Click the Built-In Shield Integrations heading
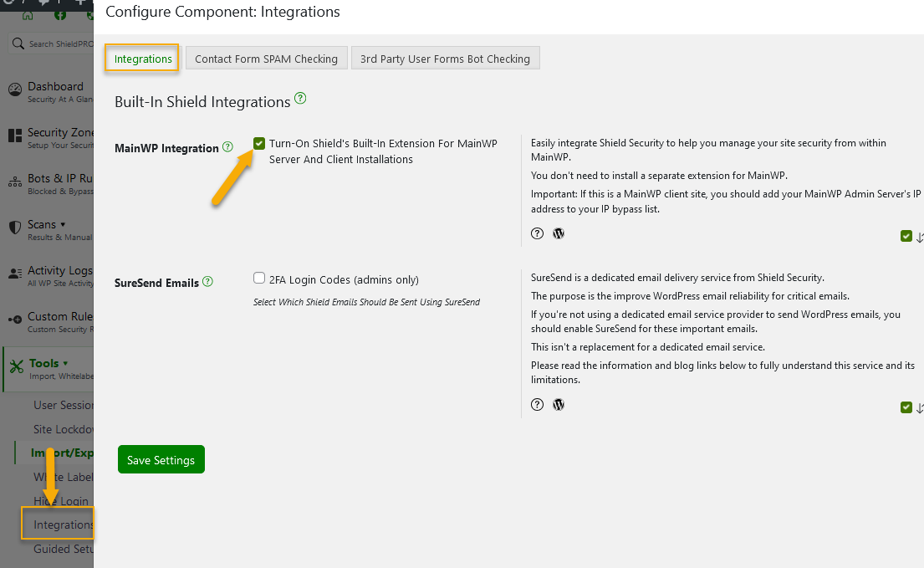The height and width of the screenshot is (568, 924). coord(202,102)
